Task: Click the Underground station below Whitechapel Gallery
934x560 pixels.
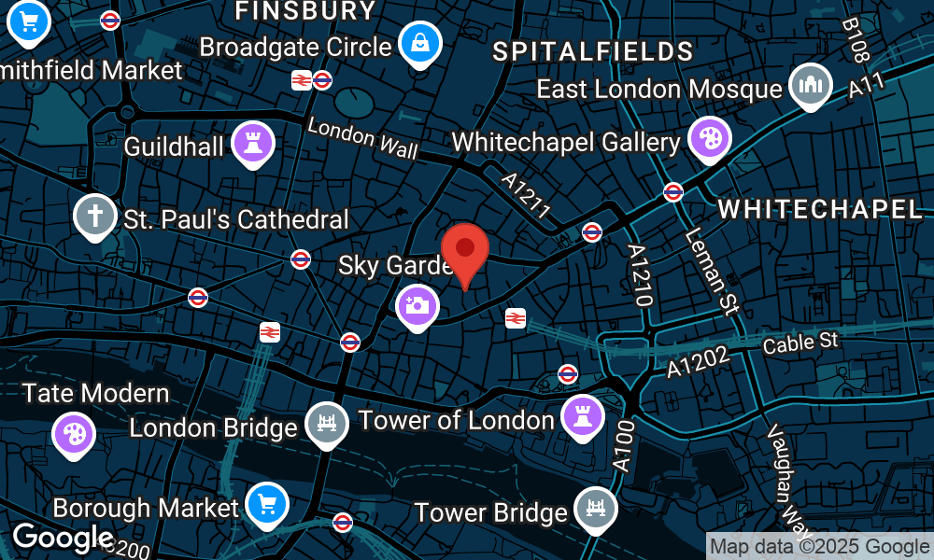Action: point(673,191)
